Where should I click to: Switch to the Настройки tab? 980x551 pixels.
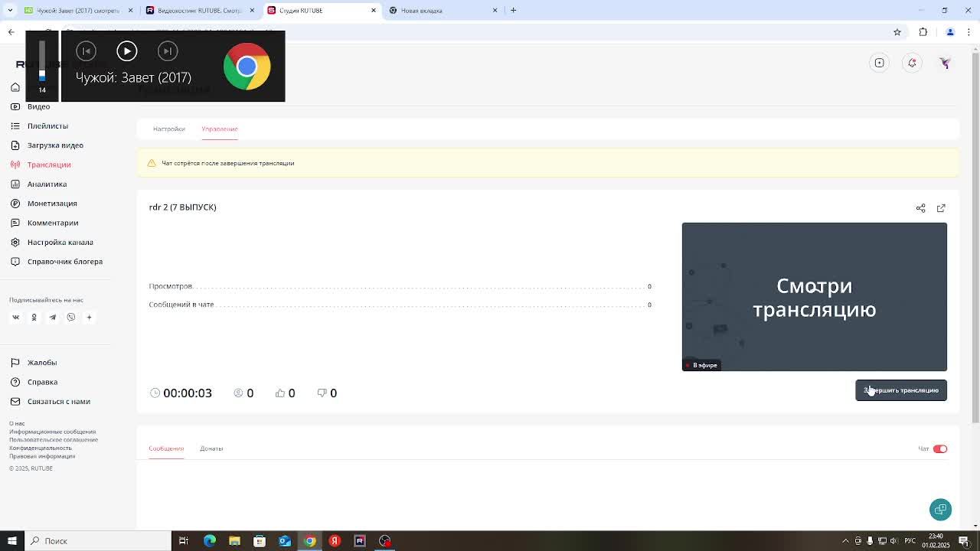pyautogui.click(x=168, y=129)
